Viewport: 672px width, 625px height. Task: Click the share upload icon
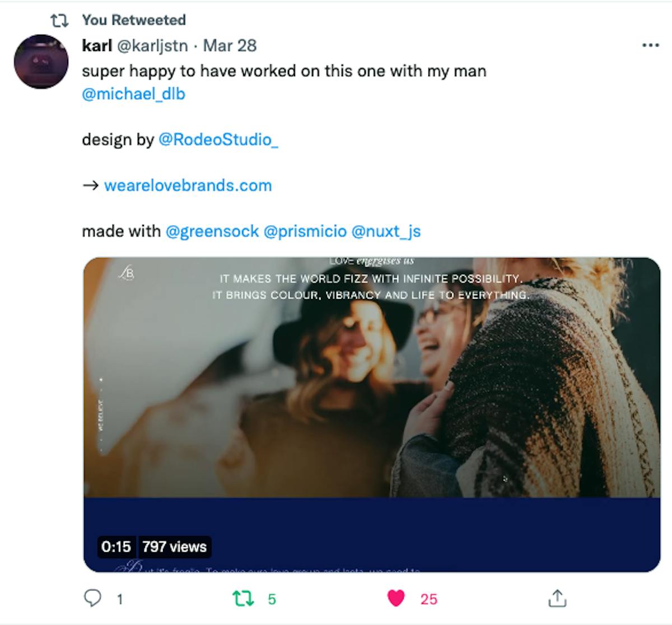557,598
